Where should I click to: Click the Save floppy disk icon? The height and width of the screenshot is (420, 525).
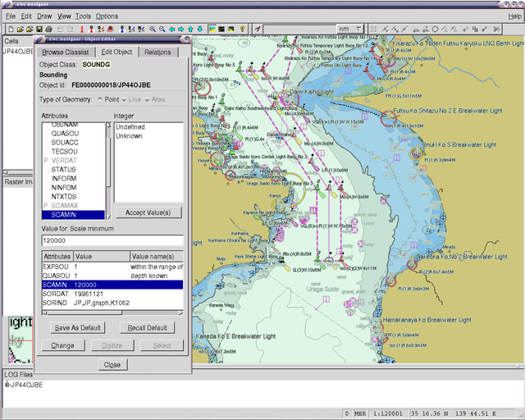point(39,29)
